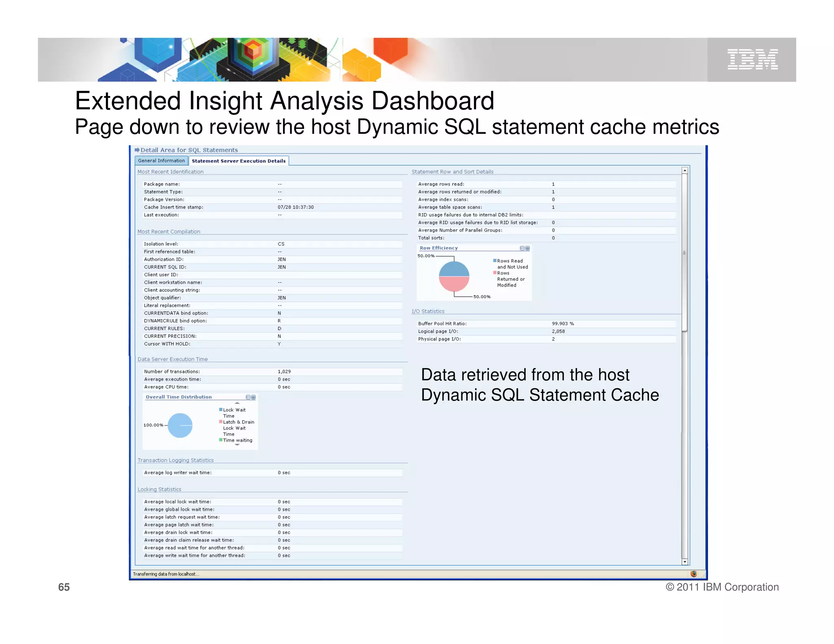Click the CURRENT RULES value D
The width and height of the screenshot is (834, 644).
[279, 329]
